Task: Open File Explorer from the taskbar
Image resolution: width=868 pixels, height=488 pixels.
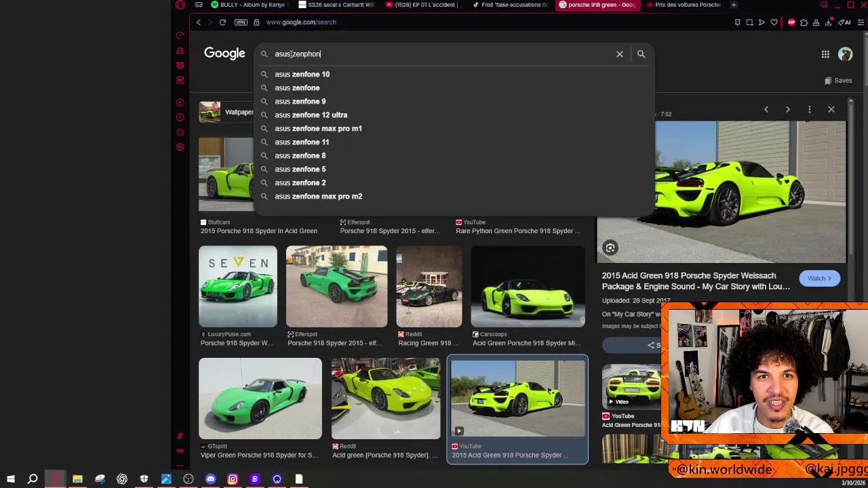Action: [77, 479]
